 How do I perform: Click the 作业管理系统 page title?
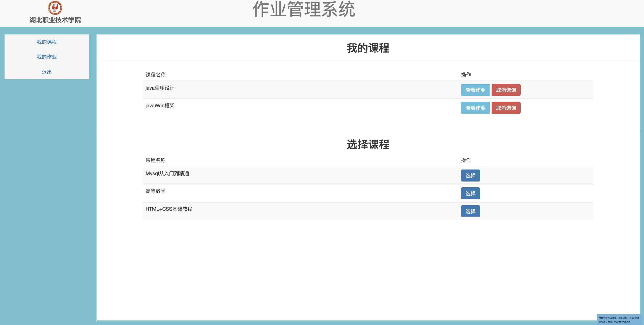coord(304,10)
